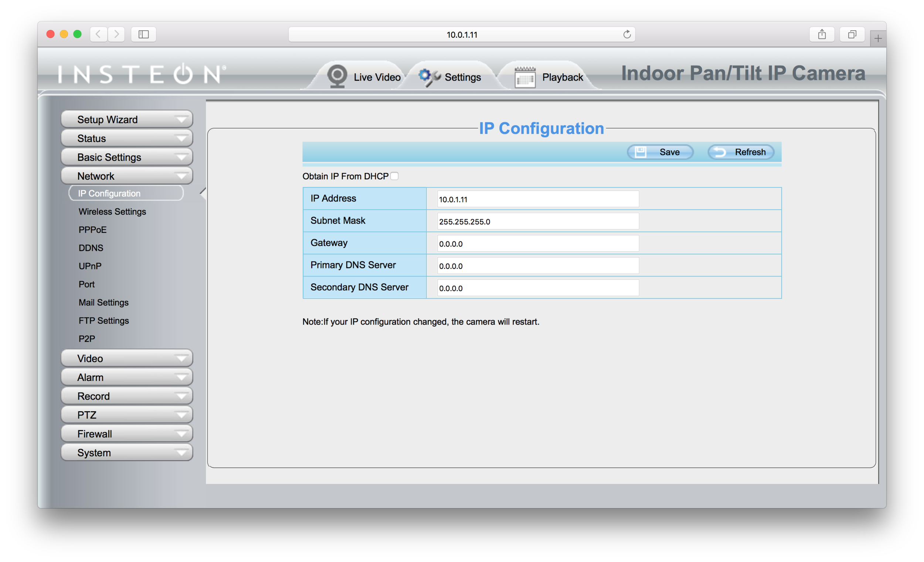Click the 'Subnet Mask' row label
This screenshot has width=924, height=562.
coord(337,221)
